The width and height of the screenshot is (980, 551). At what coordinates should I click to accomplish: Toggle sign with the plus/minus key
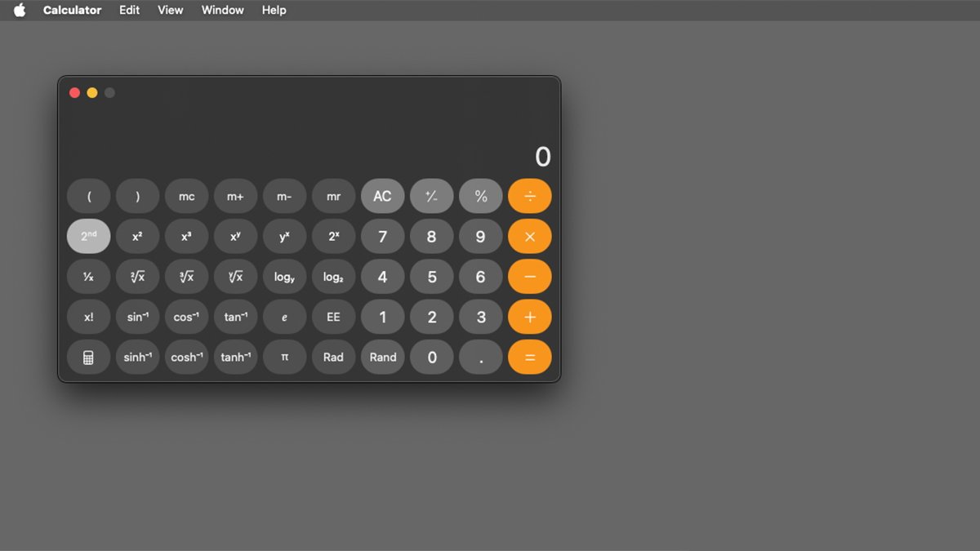(431, 196)
